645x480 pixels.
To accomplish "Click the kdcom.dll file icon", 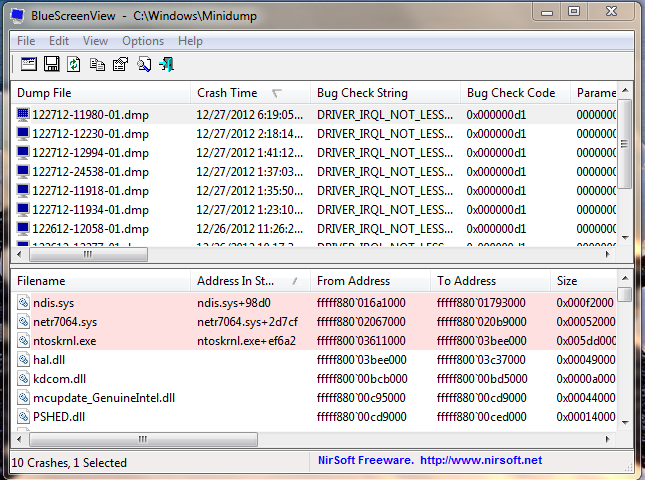I will [23, 378].
